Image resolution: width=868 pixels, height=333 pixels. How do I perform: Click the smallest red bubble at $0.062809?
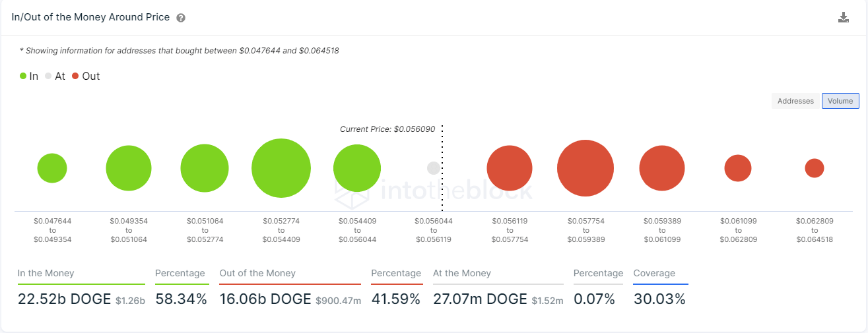815,168
